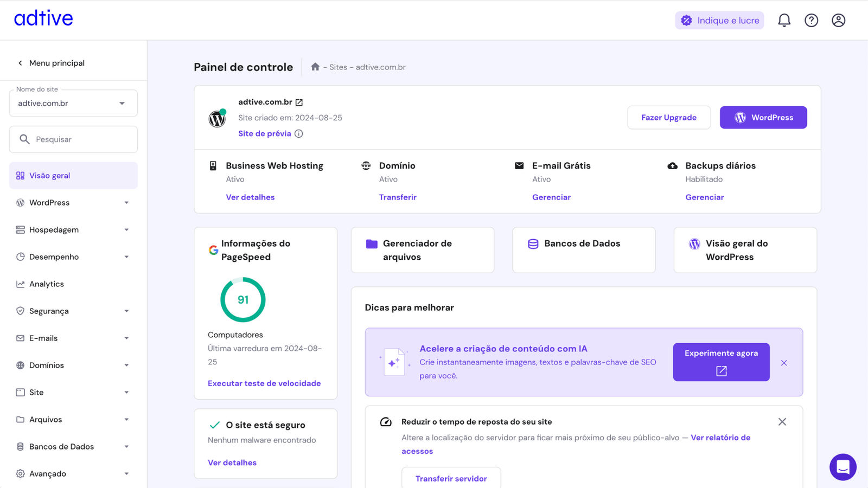Go back to Menu principal
The width and height of the screenshot is (868, 488).
point(52,63)
